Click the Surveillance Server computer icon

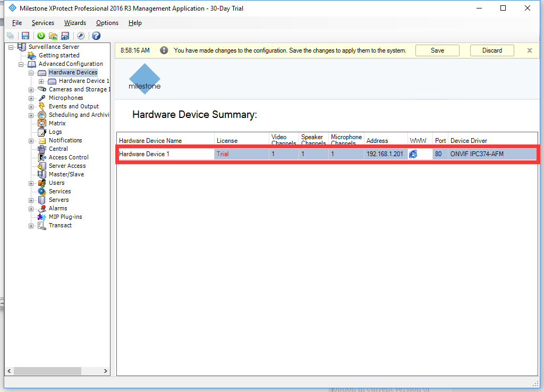[21, 47]
